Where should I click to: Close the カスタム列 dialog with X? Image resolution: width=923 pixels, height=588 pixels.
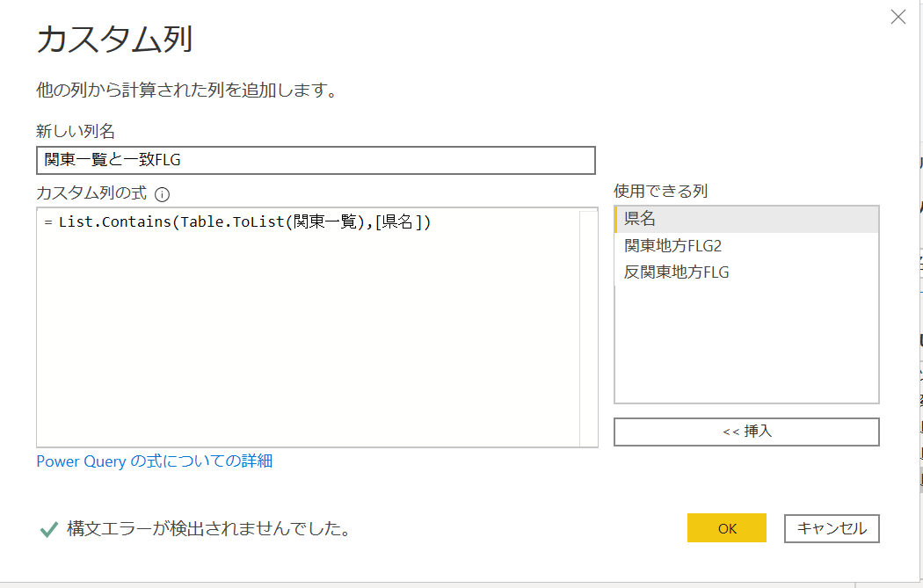(x=898, y=17)
